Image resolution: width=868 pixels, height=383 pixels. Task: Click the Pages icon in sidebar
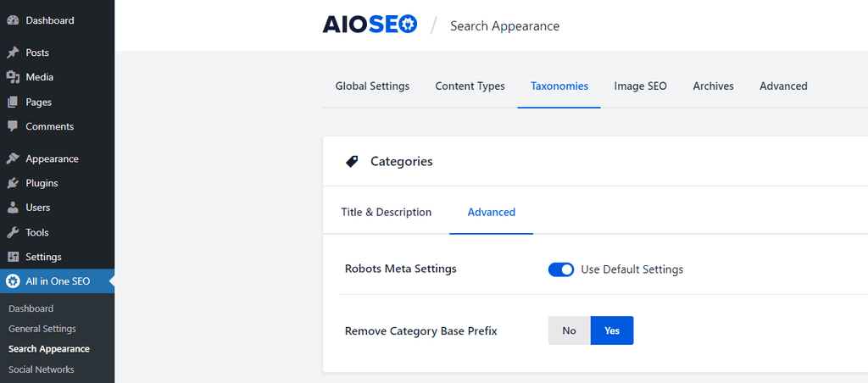tap(13, 103)
